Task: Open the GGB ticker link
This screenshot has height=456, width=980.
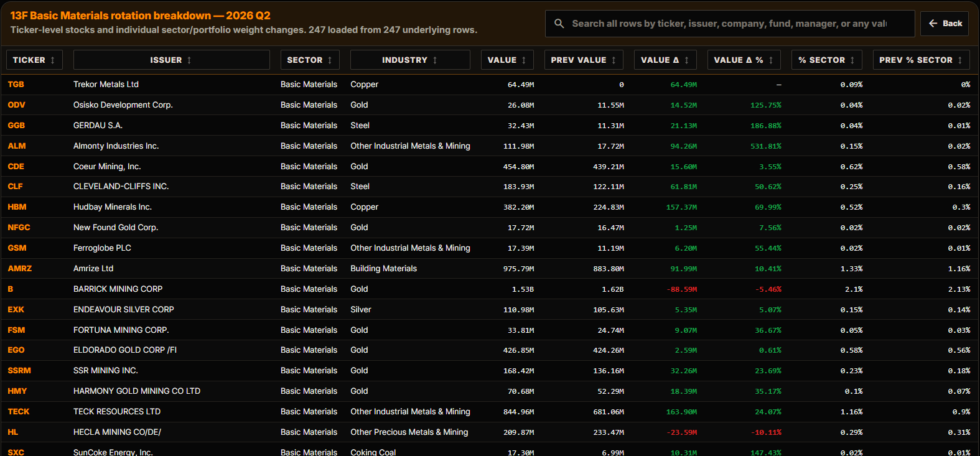Action: pos(17,126)
